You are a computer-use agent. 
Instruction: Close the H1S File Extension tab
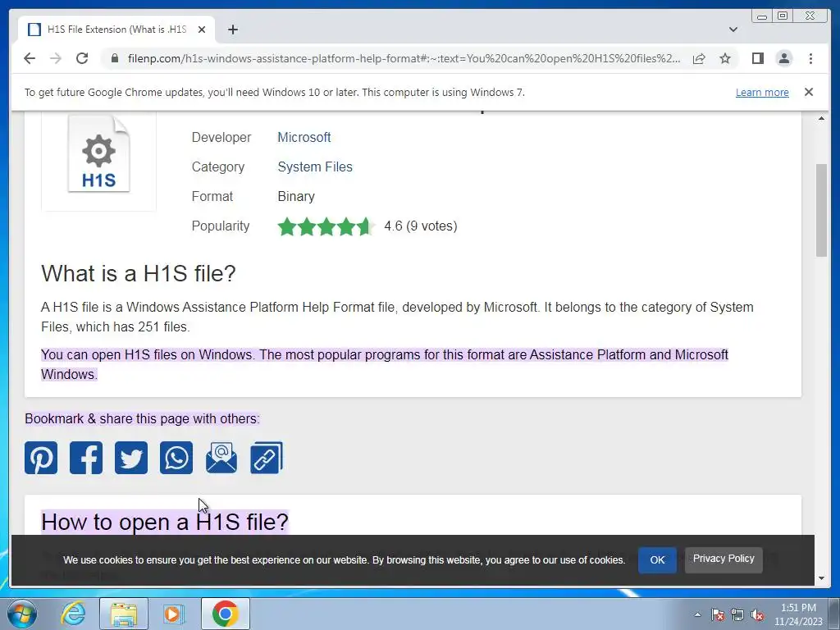pos(202,30)
